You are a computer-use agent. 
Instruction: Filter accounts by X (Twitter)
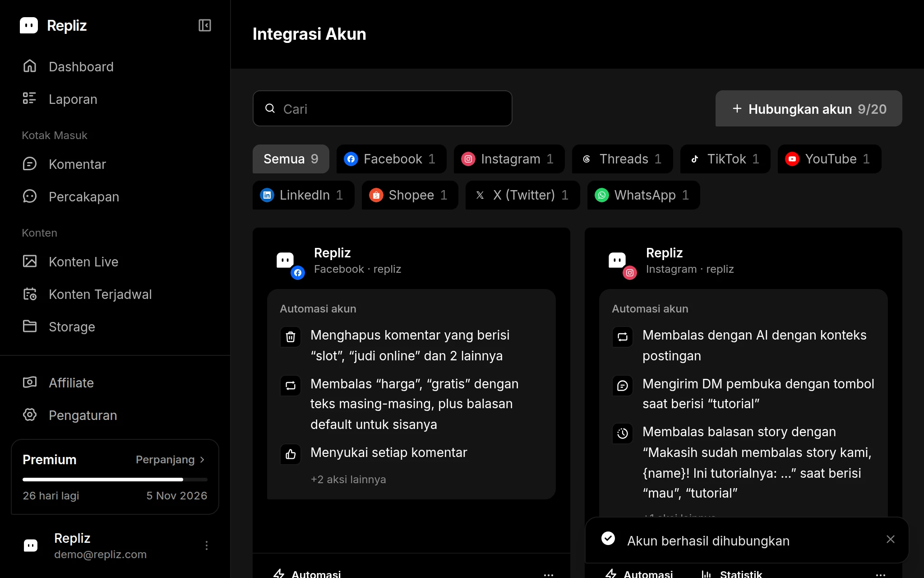(x=523, y=195)
